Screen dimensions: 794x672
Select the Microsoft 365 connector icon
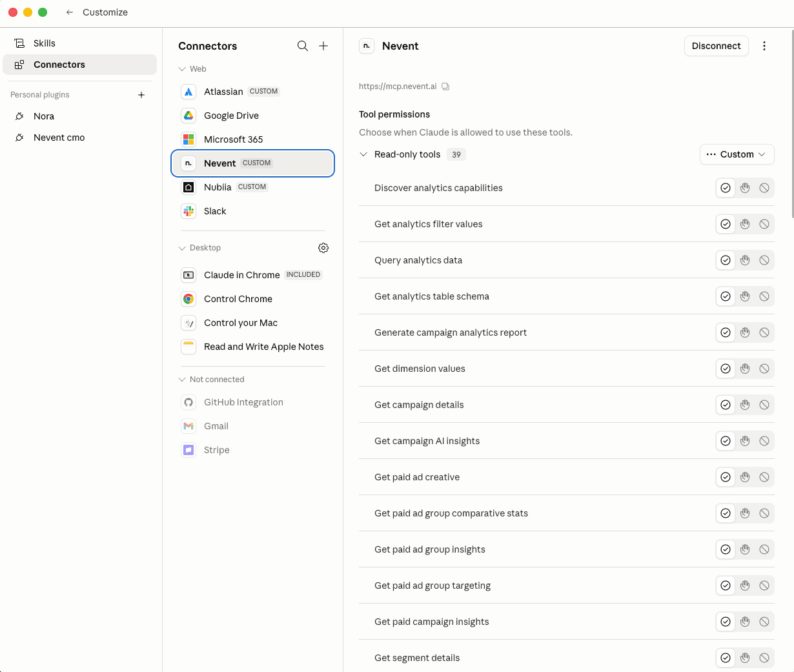click(188, 139)
